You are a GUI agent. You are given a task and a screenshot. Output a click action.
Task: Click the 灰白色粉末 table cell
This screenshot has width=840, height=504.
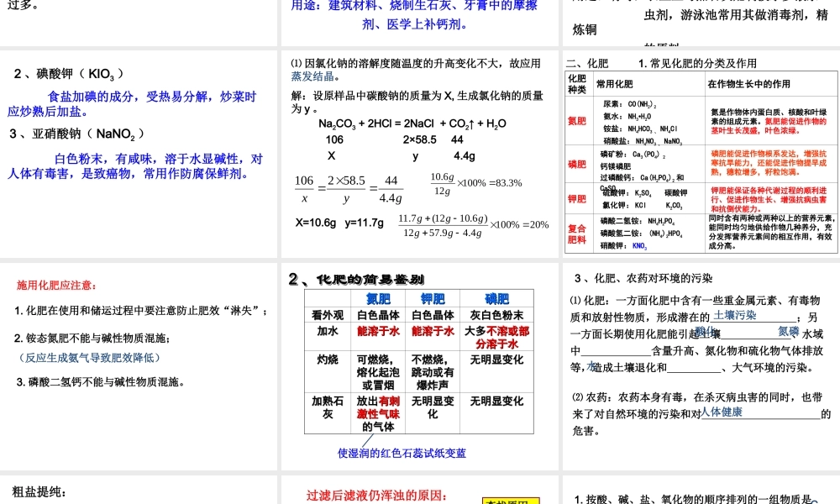(496, 315)
